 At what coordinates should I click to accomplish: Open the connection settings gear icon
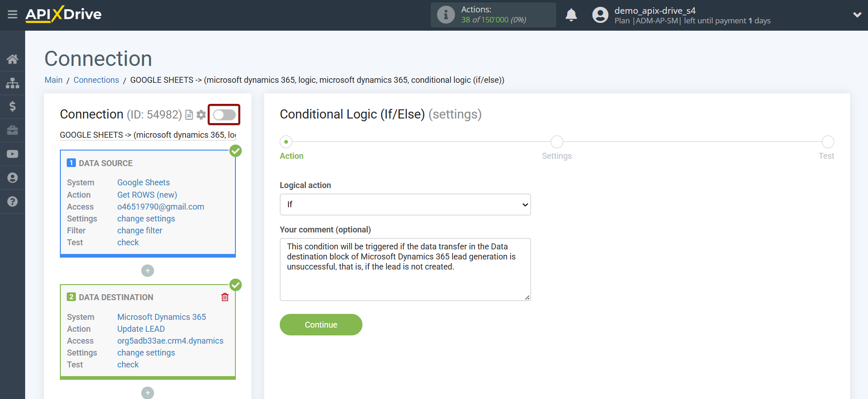coord(201,115)
